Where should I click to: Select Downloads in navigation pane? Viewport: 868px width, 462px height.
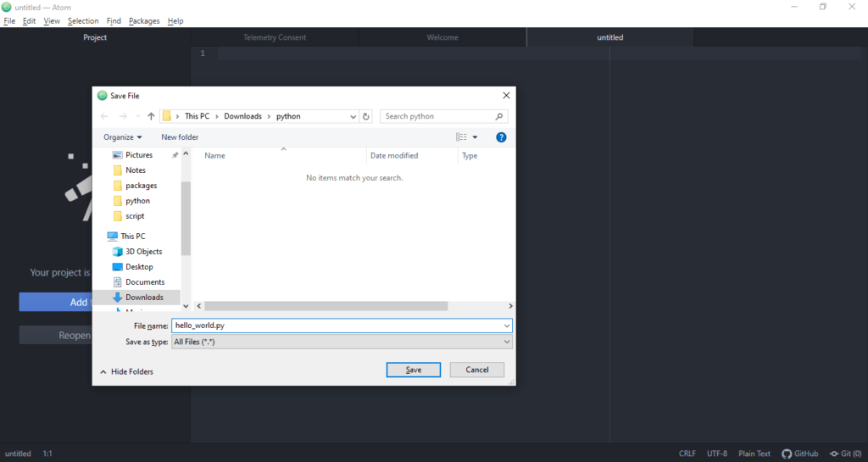[144, 297]
